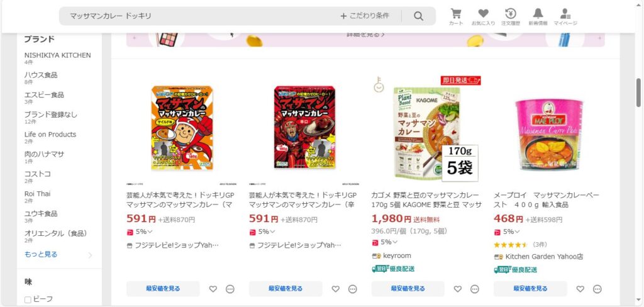The width and height of the screenshot is (644, 307).
Task: Open the keyroom store link
Action: click(397, 255)
